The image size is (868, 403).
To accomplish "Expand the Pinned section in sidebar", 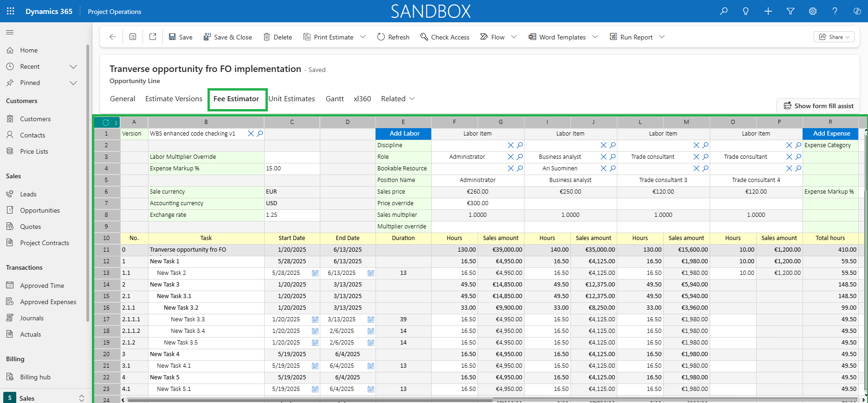I will pos(73,83).
